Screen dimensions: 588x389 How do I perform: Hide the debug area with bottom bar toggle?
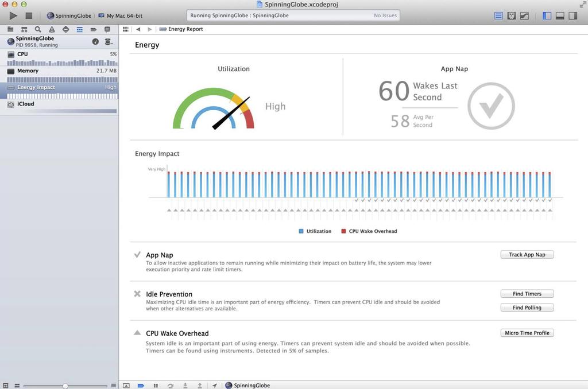coord(126,386)
